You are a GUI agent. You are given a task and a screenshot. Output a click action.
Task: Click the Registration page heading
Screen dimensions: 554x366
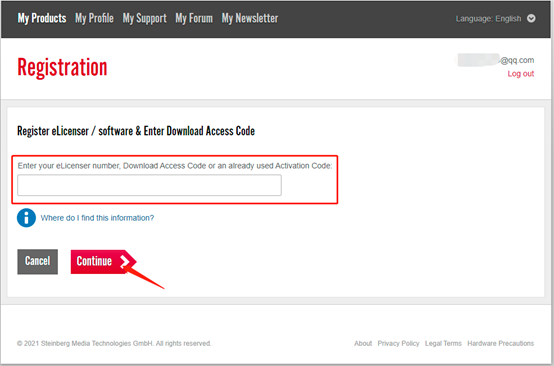tap(62, 67)
